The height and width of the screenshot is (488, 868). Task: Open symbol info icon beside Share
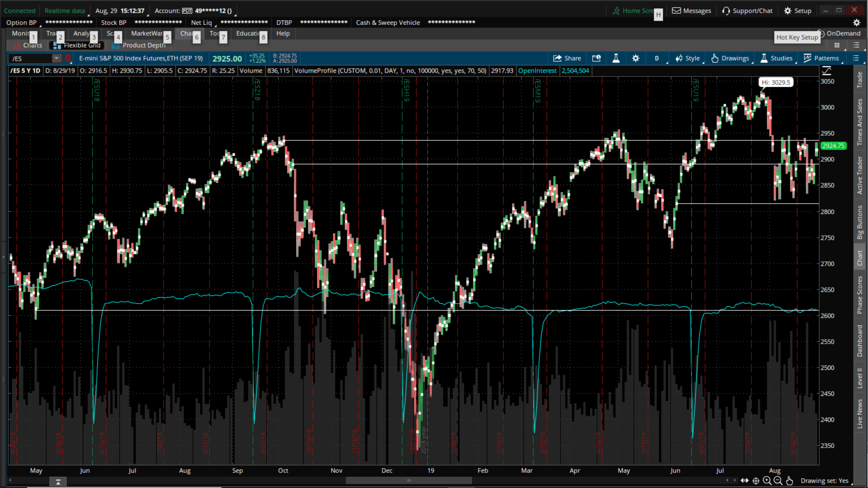click(x=597, y=58)
